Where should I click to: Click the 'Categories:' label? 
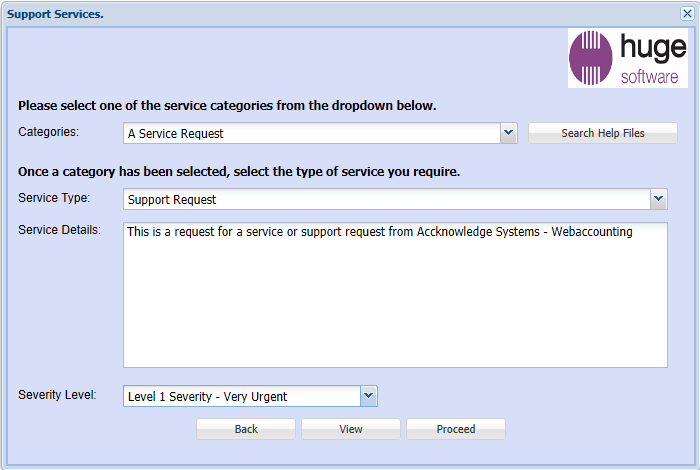(x=48, y=132)
